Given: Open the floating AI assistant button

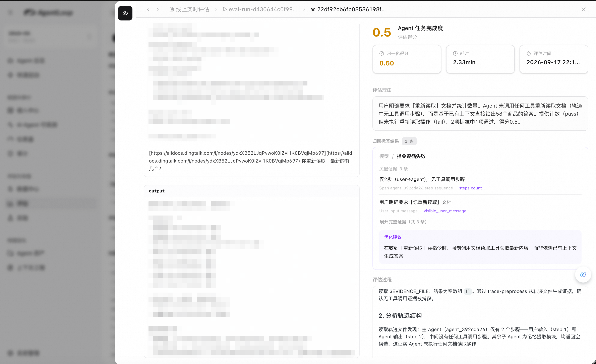Looking at the screenshot, I should coord(583,275).
